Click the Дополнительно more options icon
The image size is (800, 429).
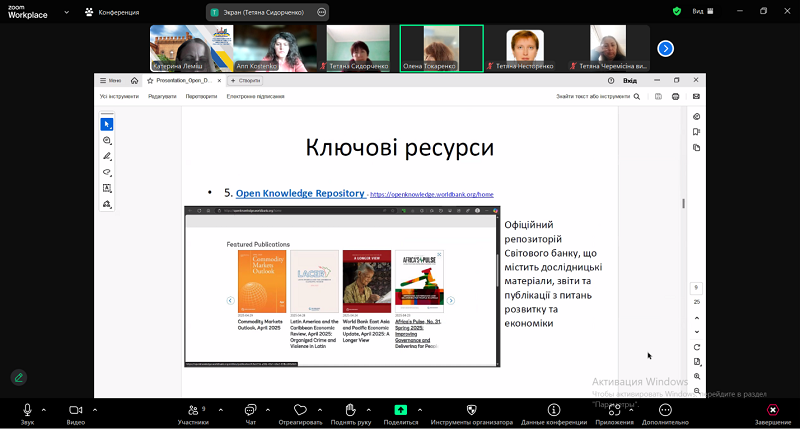[665, 411]
